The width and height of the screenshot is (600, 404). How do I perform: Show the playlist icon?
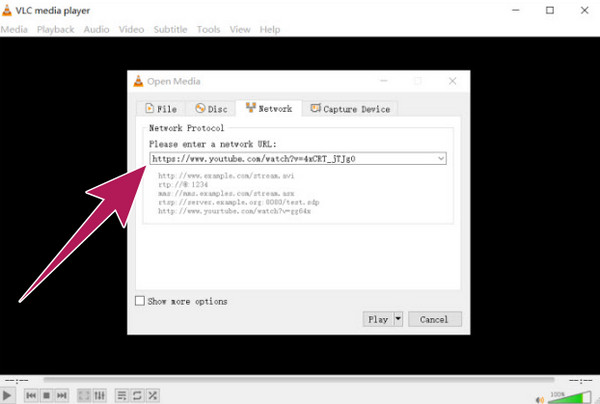[x=122, y=396]
